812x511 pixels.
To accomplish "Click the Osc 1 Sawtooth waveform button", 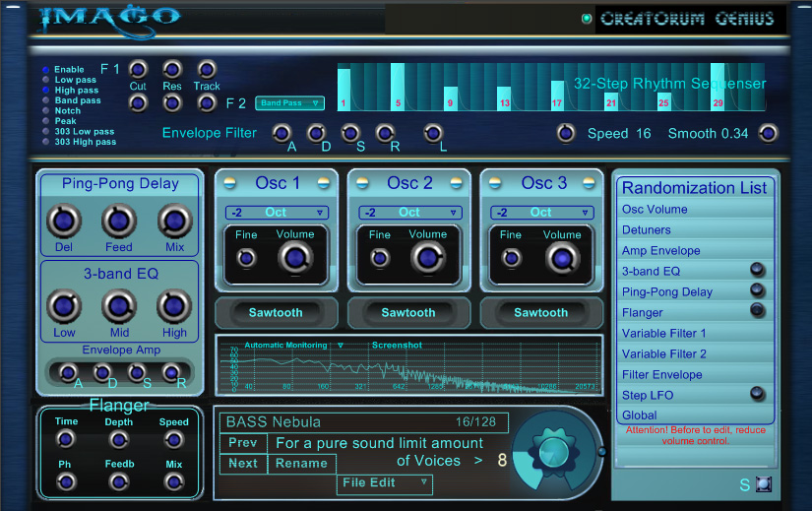I will 276,312.
